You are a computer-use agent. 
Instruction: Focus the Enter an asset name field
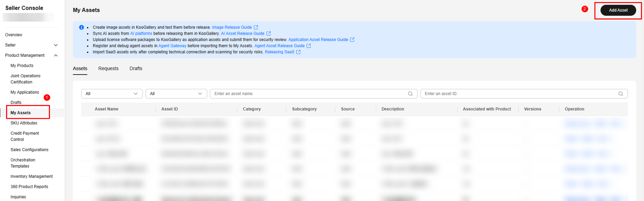[314, 94]
